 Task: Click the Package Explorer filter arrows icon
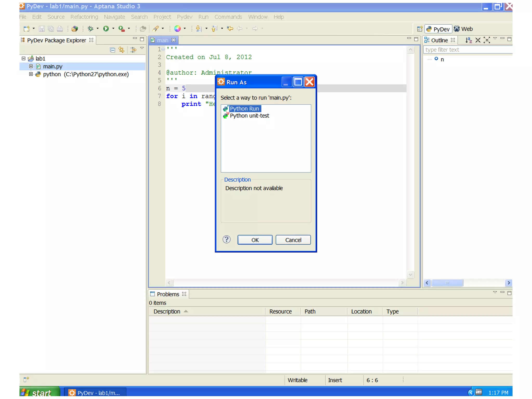click(133, 50)
